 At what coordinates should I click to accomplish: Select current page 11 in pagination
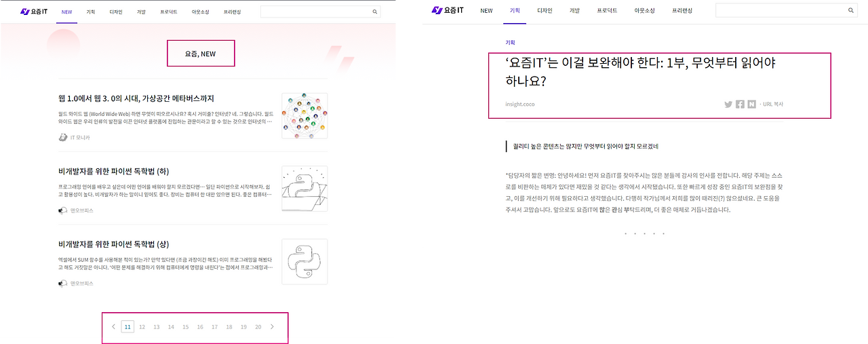(x=127, y=327)
